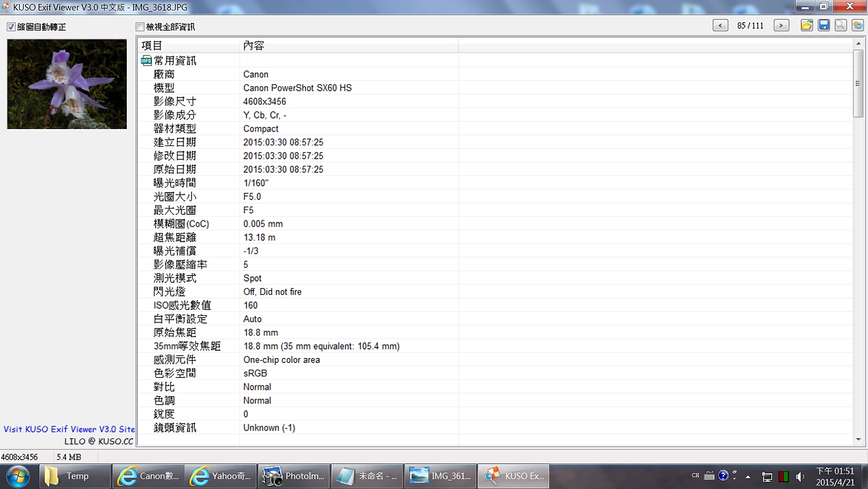The height and width of the screenshot is (489, 868).
Task: Select the 影像尺寸 row label
Action: (175, 102)
